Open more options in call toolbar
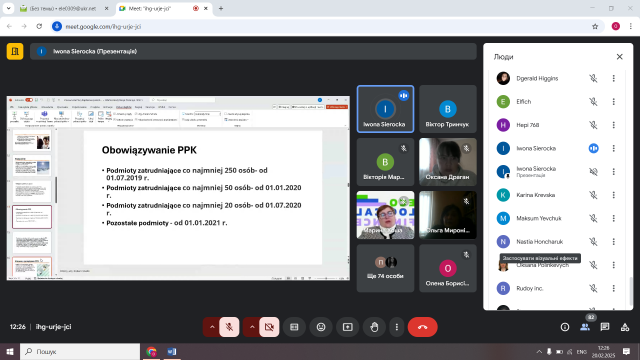Image resolution: width=640 pixels, height=360 pixels. (396, 327)
